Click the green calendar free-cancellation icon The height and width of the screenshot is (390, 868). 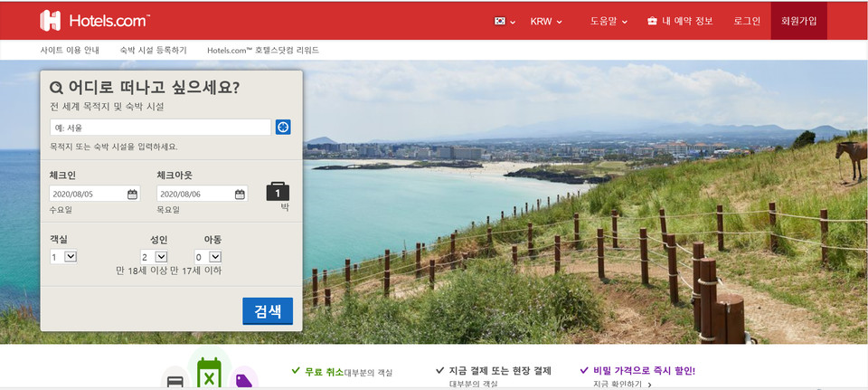(x=209, y=372)
